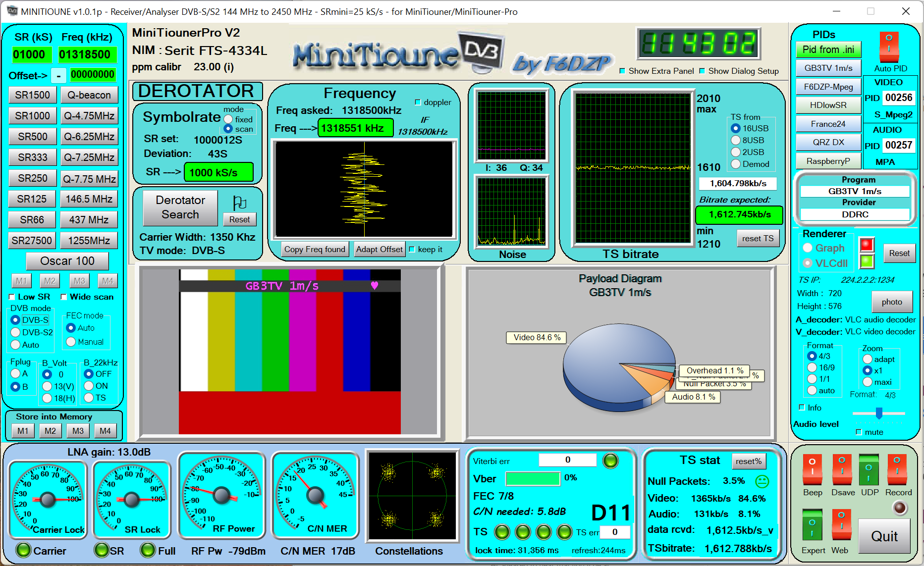Select 8USB TS source
924x566 pixels.
point(736,140)
